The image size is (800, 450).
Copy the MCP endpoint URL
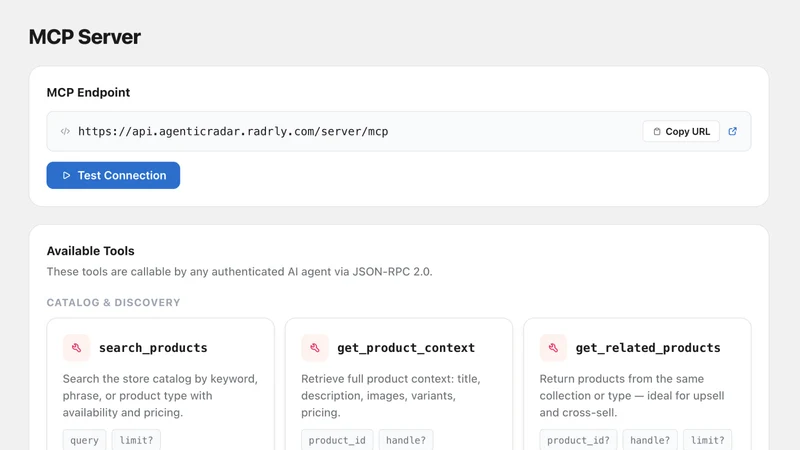[x=681, y=131]
